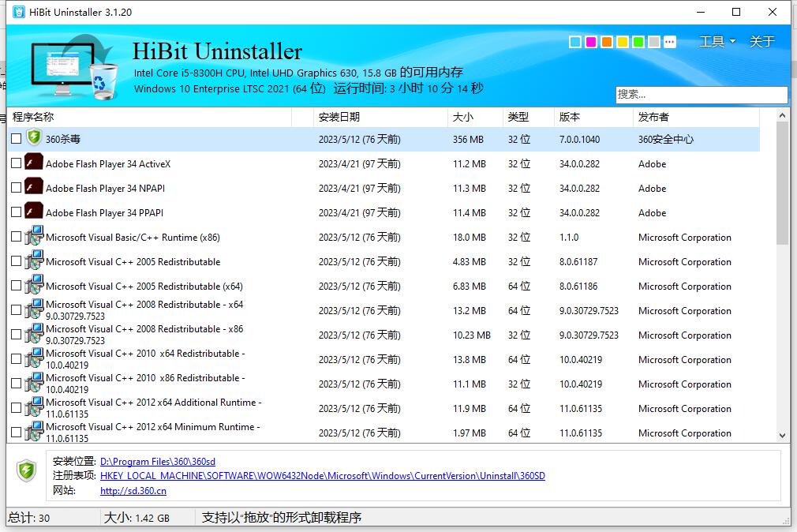Screen dimensions: 797x532
Task: Click the green shield icon in details panel
Action: [26, 470]
